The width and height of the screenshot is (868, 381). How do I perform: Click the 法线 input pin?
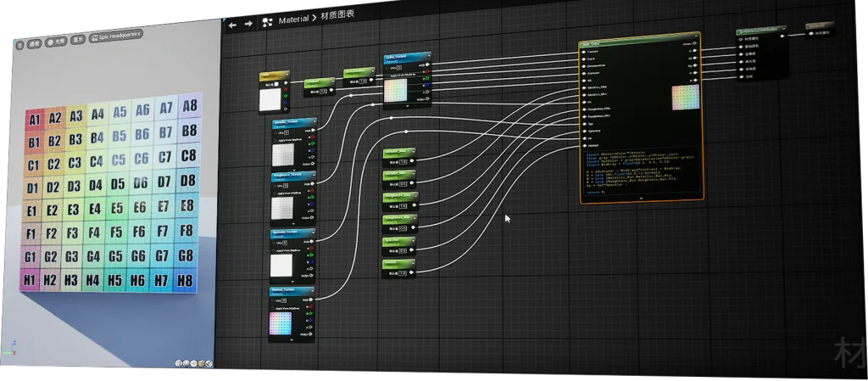[x=743, y=77]
